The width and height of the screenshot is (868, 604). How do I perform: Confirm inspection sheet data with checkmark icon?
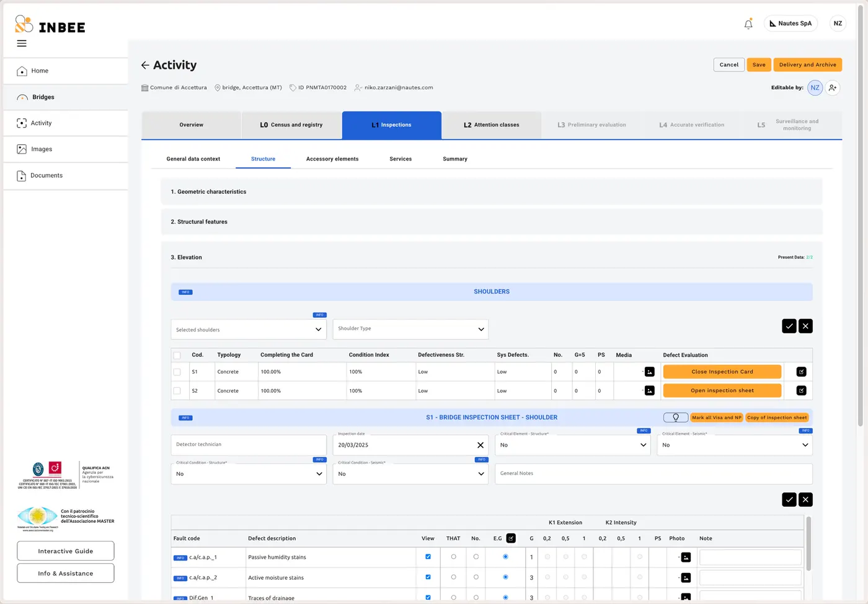789,499
